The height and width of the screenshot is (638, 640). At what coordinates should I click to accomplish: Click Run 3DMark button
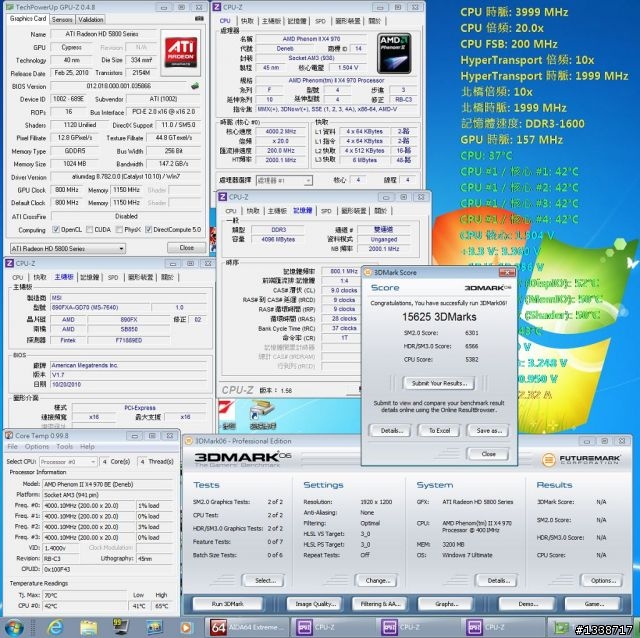pos(227,604)
